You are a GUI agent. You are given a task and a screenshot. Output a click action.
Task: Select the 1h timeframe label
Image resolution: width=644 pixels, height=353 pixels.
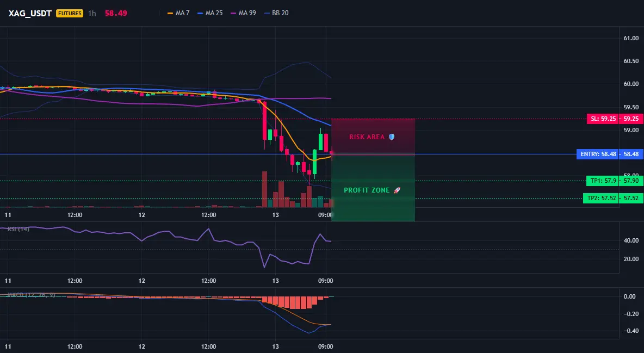coord(92,13)
